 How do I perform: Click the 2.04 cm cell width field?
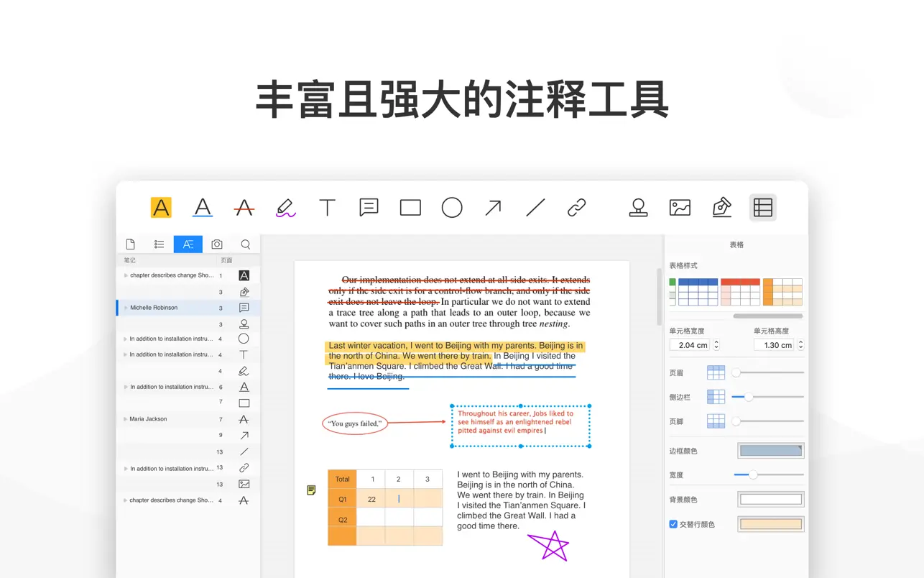(x=691, y=344)
